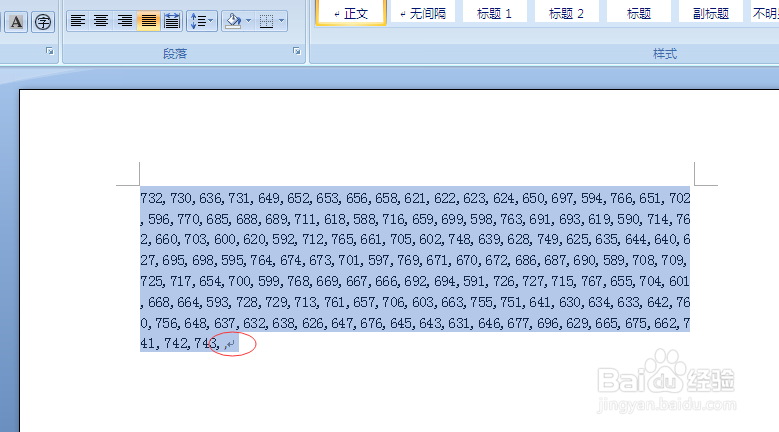Click the character shading A icon
Screen dimensions: 779x432
[16, 21]
